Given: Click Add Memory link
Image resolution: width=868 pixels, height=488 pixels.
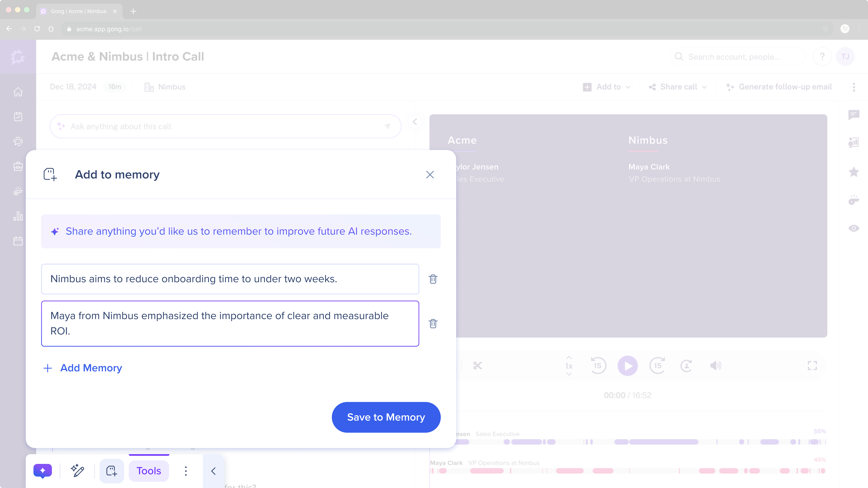Looking at the screenshot, I should point(83,368).
